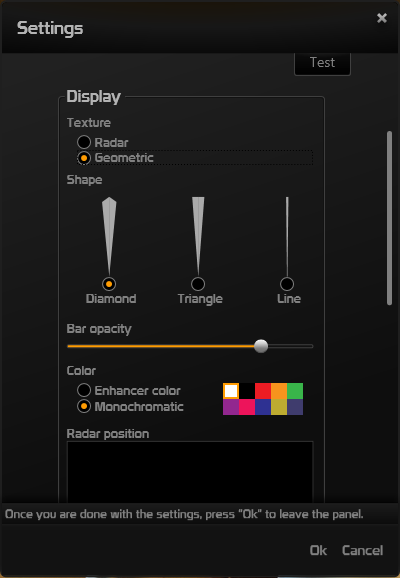Click the vertical scrollbar of settings
This screenshot has height=578, width=400.
pos(389,218)
